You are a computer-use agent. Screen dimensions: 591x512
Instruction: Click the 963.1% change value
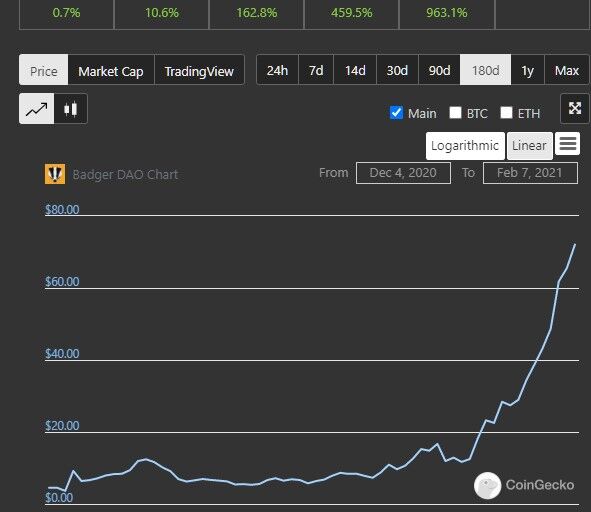[447, 13]
